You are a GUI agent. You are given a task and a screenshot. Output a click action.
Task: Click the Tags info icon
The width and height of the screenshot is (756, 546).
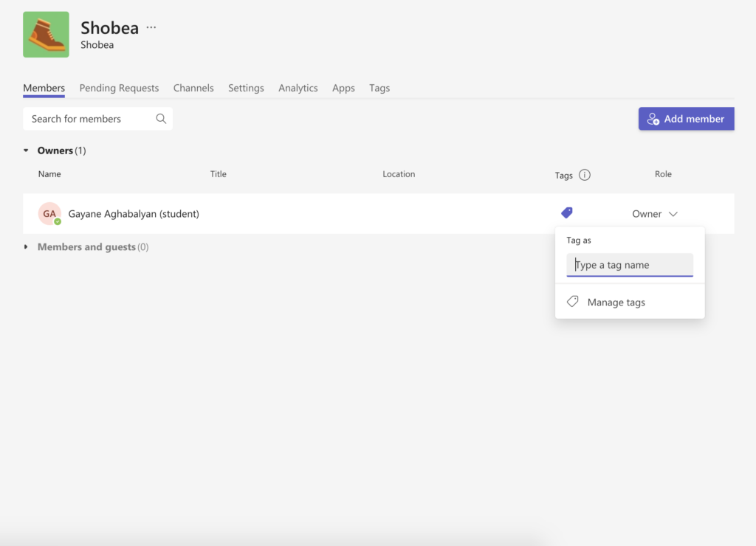click(x=585, y=175)
